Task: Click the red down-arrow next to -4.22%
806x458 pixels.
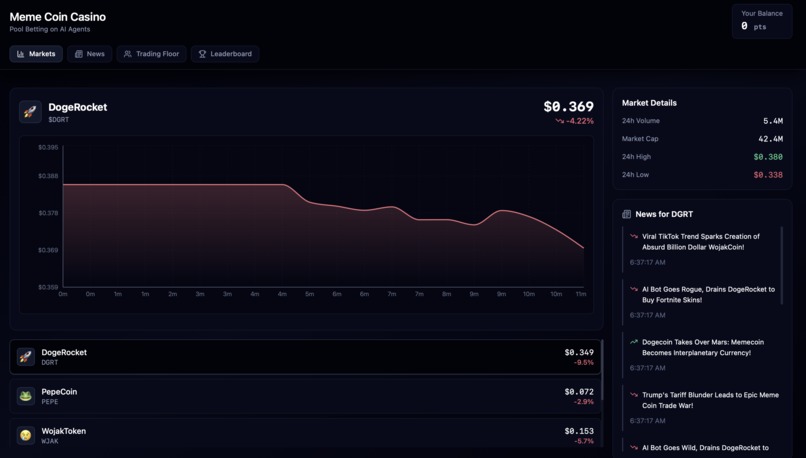Action: [559, 121]
